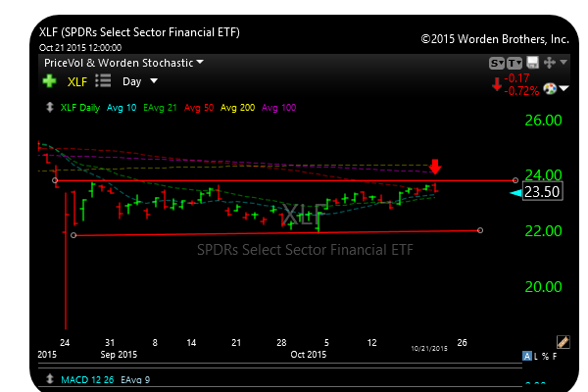588x392 pixels.
Task: Click the green plus add-indicator icon
Action: pos(49,81)
